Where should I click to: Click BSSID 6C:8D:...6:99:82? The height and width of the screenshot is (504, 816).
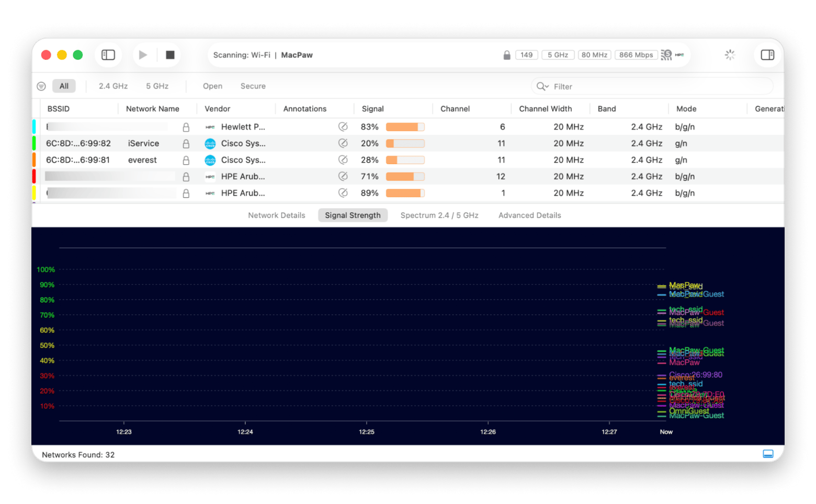(78, 143)
